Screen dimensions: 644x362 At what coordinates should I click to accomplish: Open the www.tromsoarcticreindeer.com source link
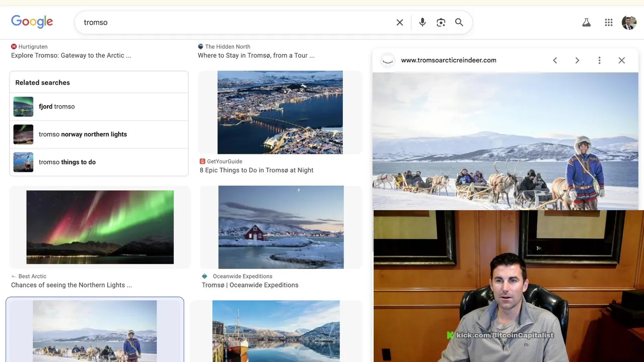pos(449,60)
